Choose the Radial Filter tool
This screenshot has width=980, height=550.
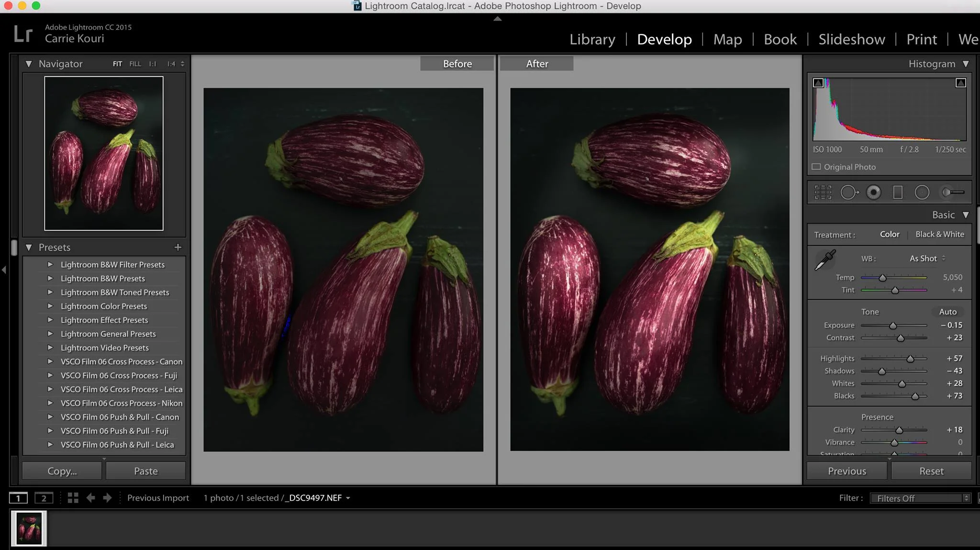(922, 192)
